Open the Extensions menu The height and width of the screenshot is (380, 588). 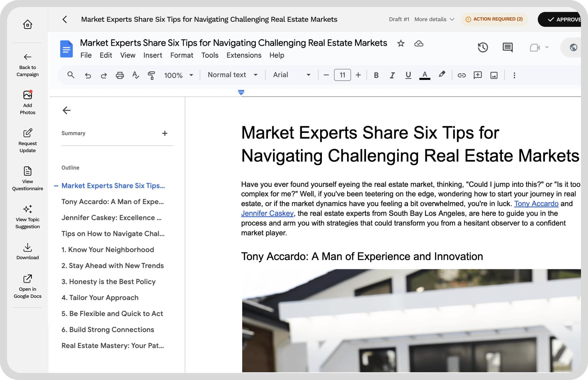(x=244, y=55)
